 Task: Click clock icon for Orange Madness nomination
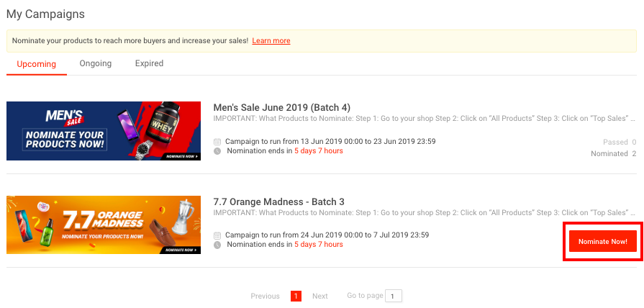(x=217, y=245)
